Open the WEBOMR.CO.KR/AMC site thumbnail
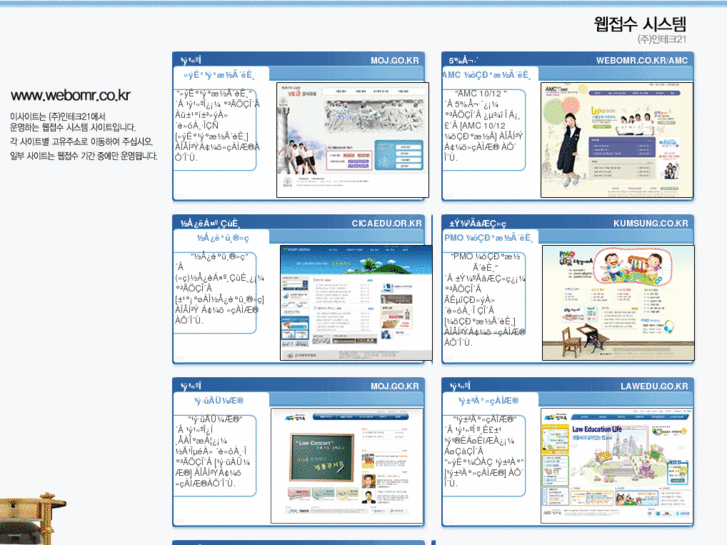Viewport: 727px width, 545px height. [617, 140]
